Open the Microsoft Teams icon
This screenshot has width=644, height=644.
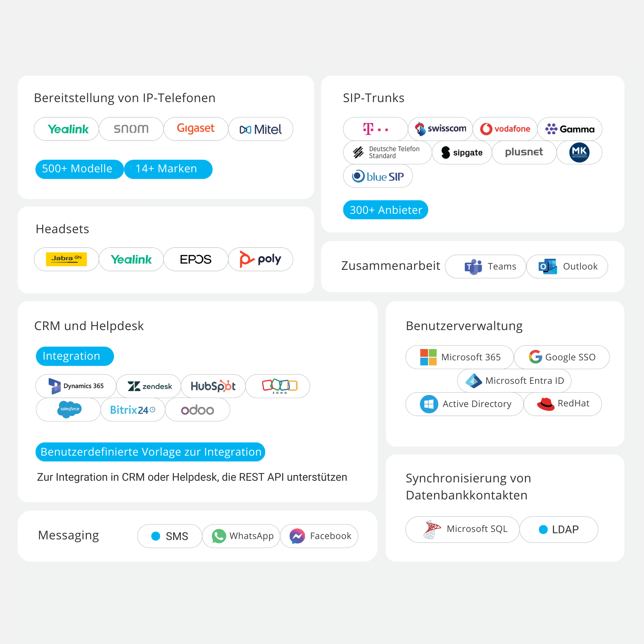[x=473, y=266]
